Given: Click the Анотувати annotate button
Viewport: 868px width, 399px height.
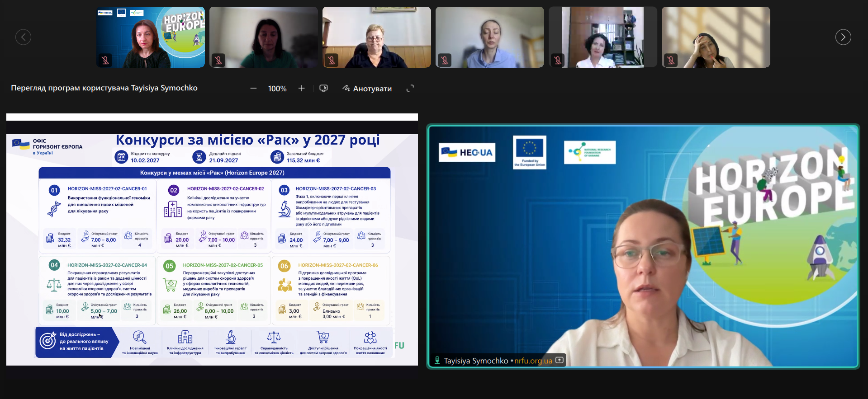Looking at the screenshot, I should click(367, 89).
